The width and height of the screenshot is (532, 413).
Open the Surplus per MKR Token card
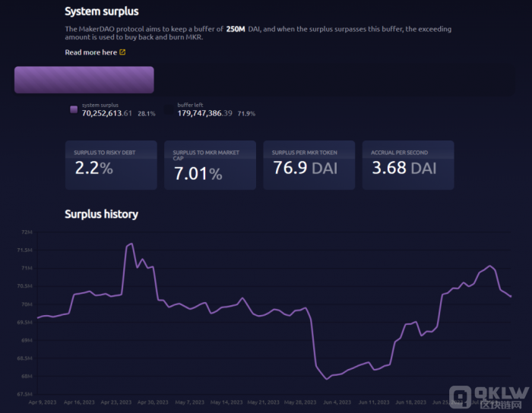[309, 165]
